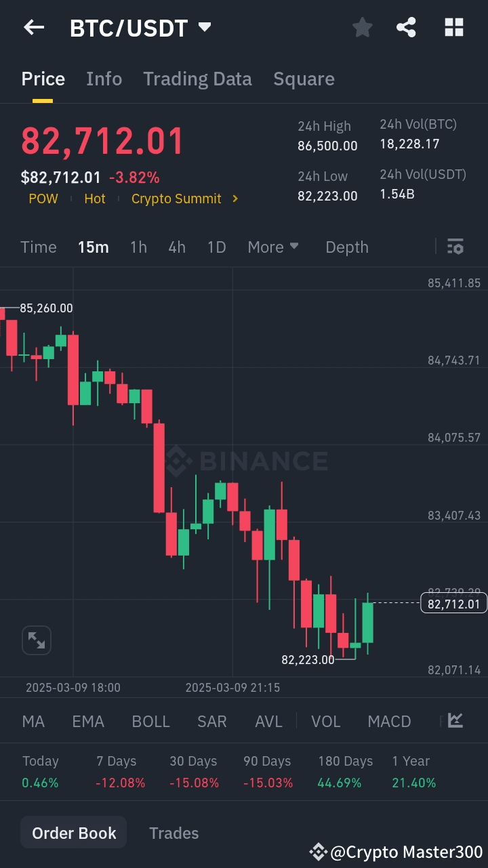Toggle the MACD sub-indicator
This screenshot has width=488, height=868.
pos(389,722)
